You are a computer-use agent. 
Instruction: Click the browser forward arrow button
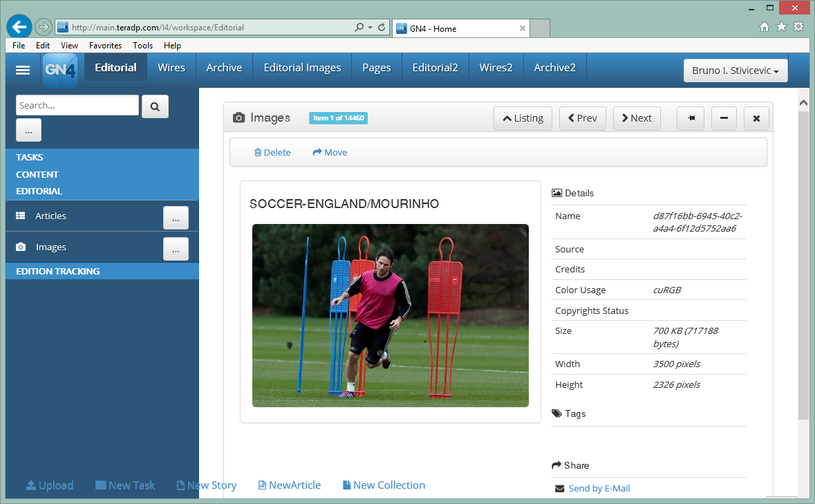tap(44, 27)
